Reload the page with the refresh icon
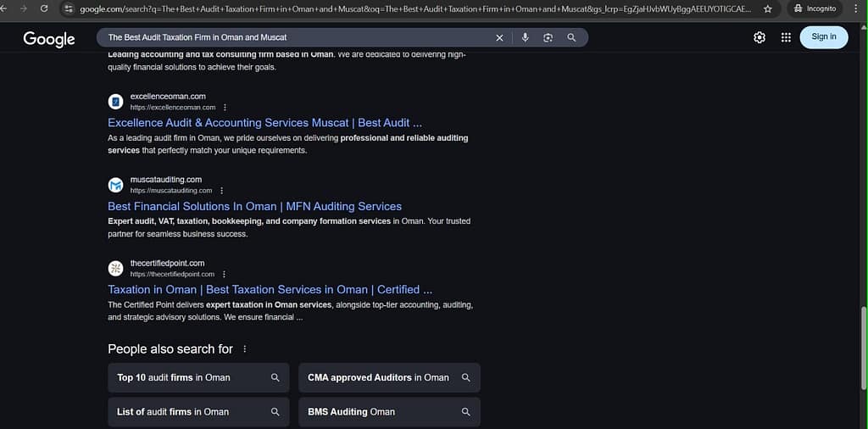The image size is (868, 429). pyautogui.click(x=44, y=8)
